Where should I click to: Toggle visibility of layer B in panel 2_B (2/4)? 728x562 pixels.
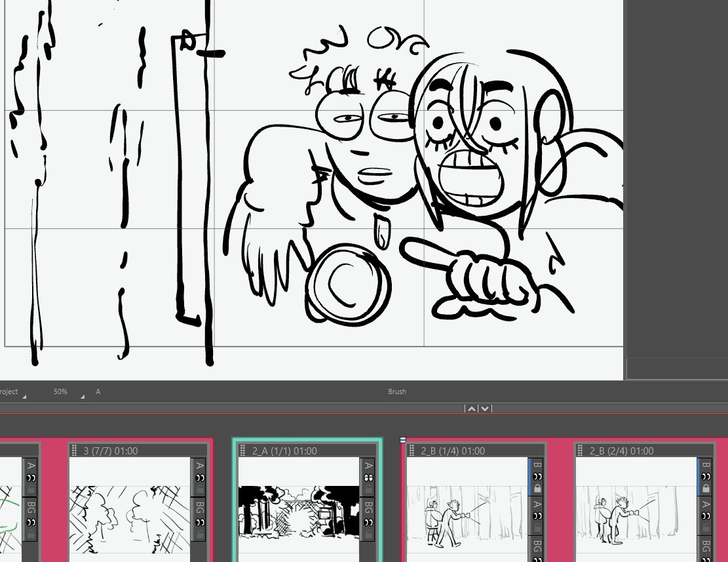pos(706,477)
